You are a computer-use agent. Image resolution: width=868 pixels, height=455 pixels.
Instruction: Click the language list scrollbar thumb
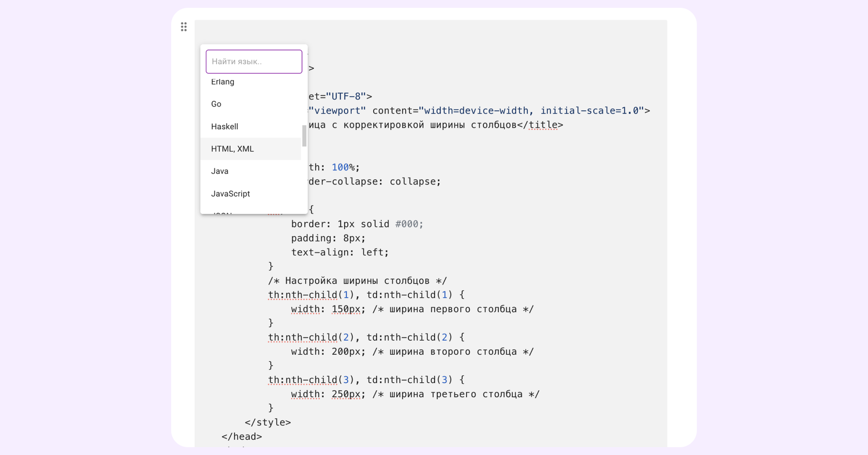(x=304, y=137)
